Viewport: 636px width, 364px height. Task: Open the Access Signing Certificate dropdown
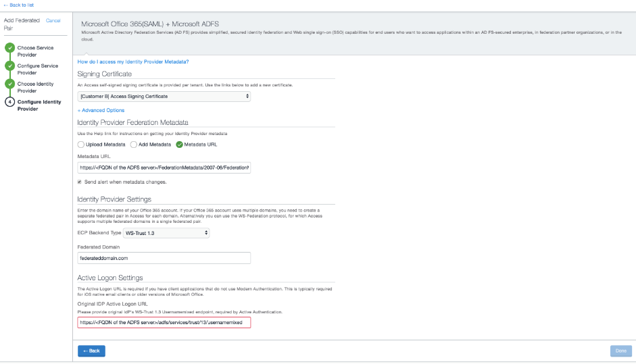[164, 97]
